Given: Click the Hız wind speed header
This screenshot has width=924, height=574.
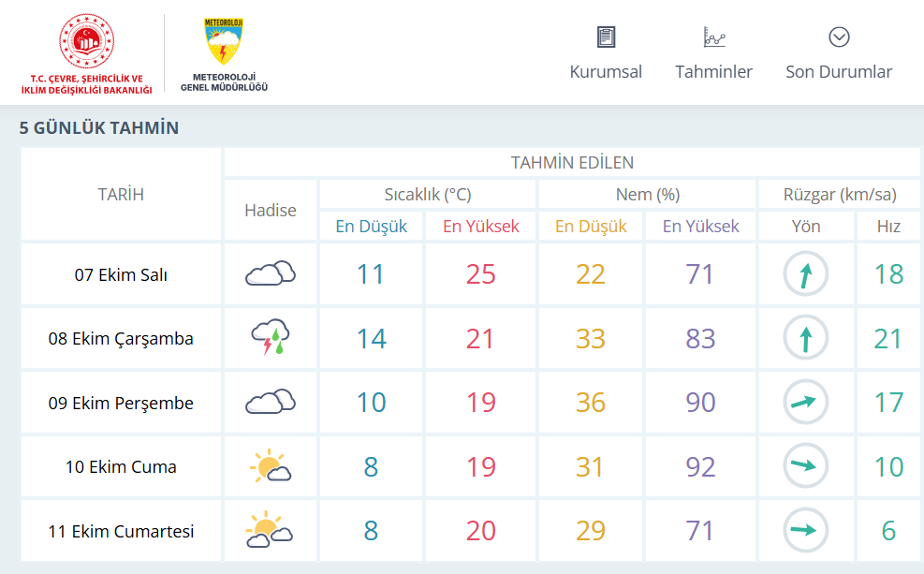Looking at the screenshot, I should [888, 226].
